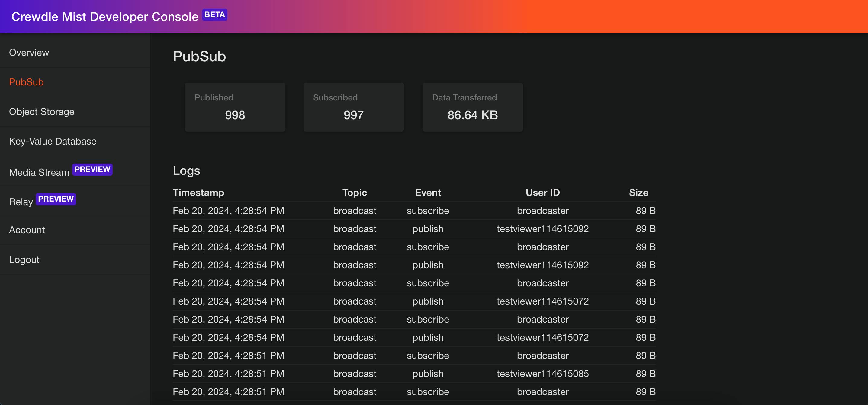Image resolution: width=868 pixels, height=405 pixels.
Task: Select user ID testviewer114615085
Action: pos(542,374)
